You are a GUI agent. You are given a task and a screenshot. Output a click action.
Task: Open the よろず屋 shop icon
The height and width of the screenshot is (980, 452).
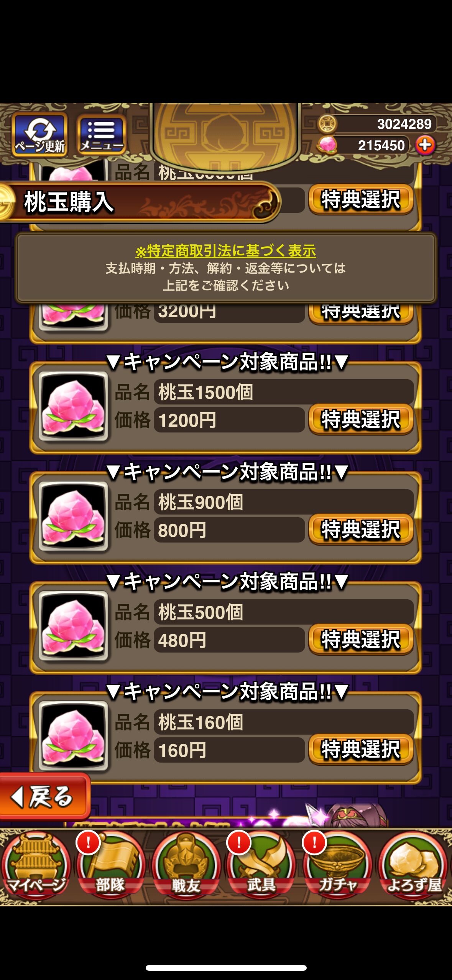413,866
